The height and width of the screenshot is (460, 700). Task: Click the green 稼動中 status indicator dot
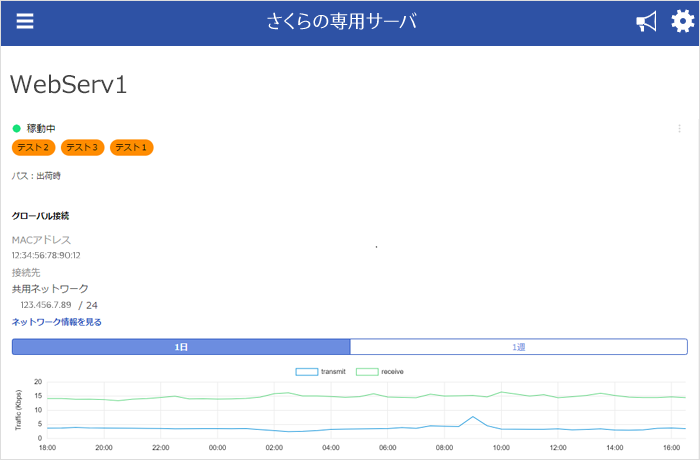[x=17, y=129]
